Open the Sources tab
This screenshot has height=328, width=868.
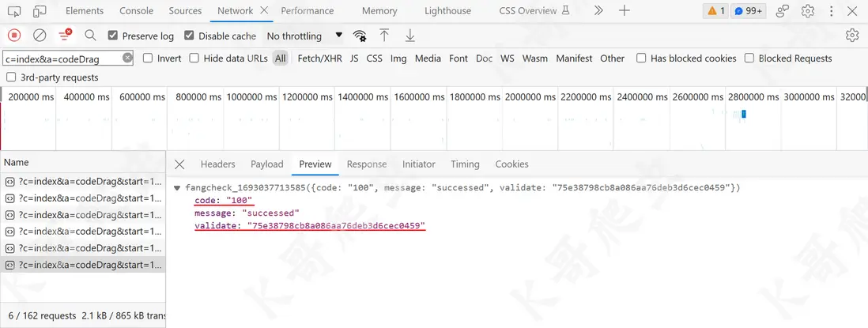[x=185, y=10]
